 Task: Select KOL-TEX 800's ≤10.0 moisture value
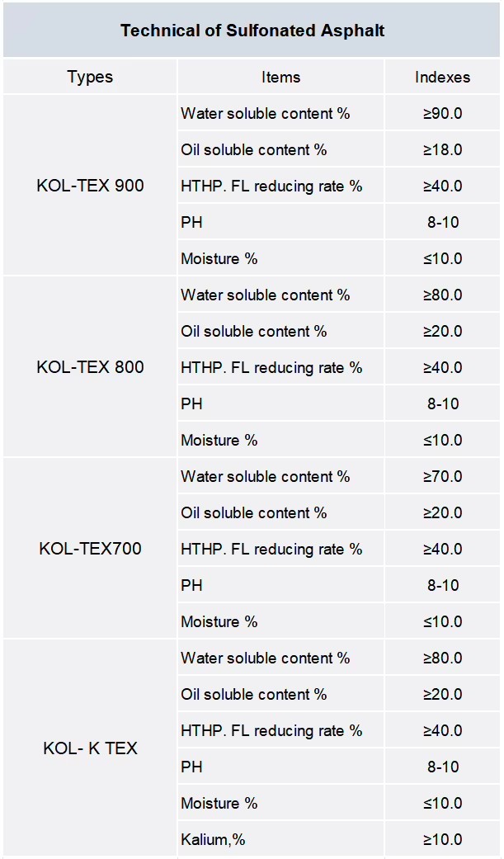click(442, 439)
